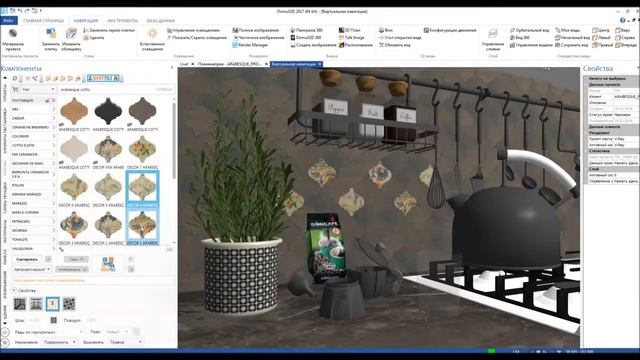The image size is (640, 360).
Task: Choose the second laying pattern icon
Action: tap(36, 304)
